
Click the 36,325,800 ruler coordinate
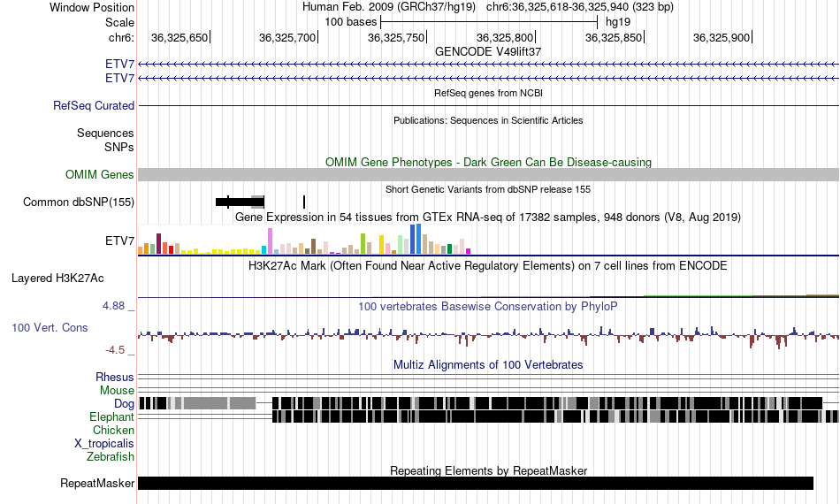[505, 37]
